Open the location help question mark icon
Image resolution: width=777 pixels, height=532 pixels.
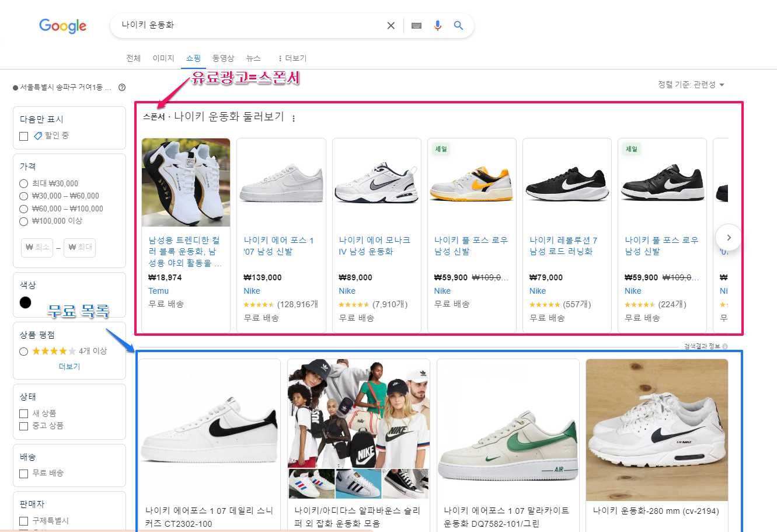(122, 88)
